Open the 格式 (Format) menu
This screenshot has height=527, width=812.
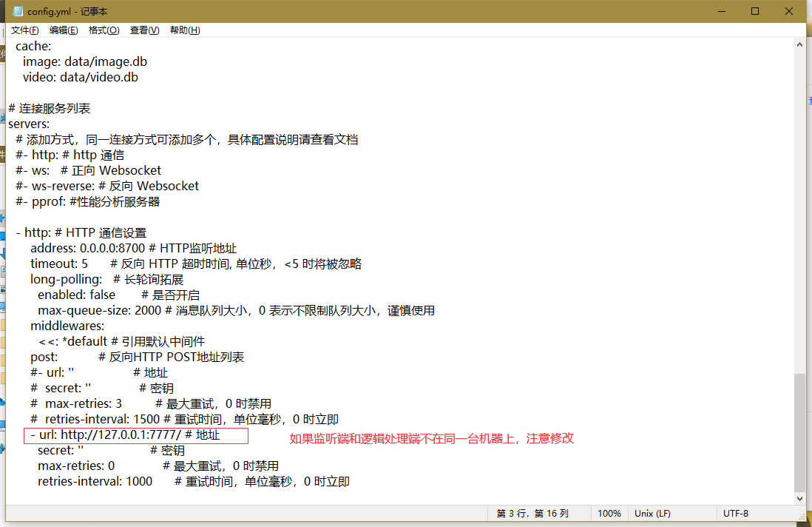click(x=104, y=30)
